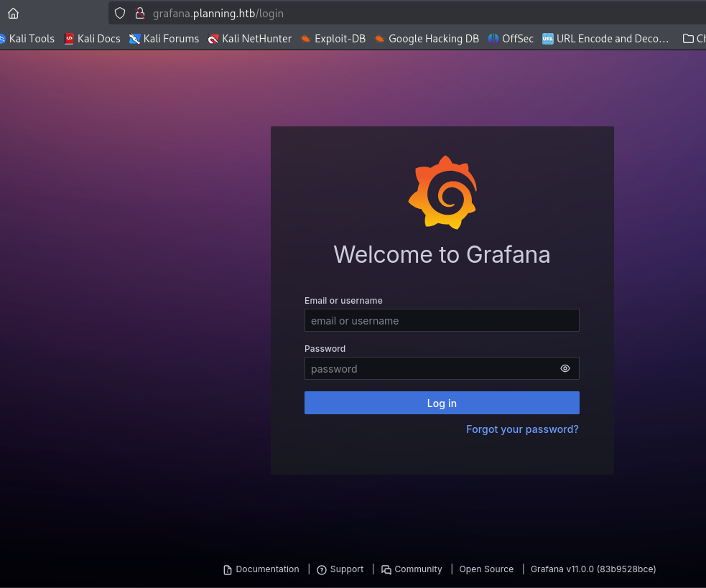Viewport: 706px width, 588px height.
Task: Open the Kali Docs bookmark
Action: (x=93, y=39)
